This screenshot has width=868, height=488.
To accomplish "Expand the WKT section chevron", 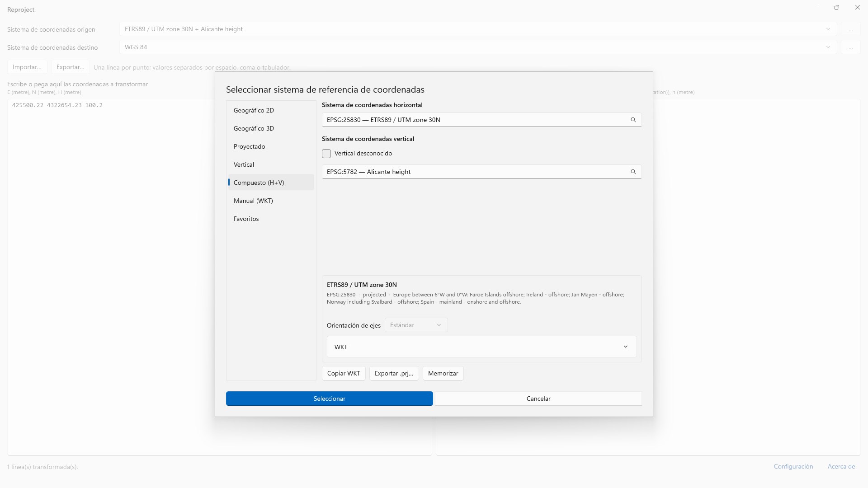I will tap(626, 347).
